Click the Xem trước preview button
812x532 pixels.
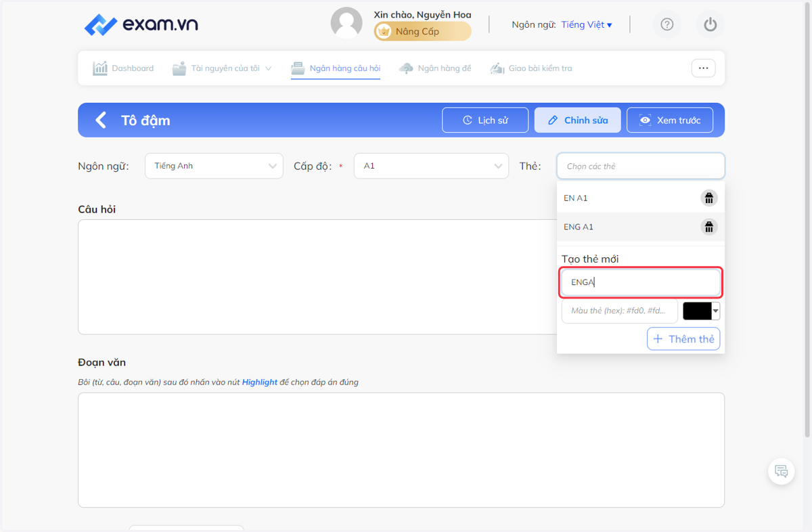(670, 120)
